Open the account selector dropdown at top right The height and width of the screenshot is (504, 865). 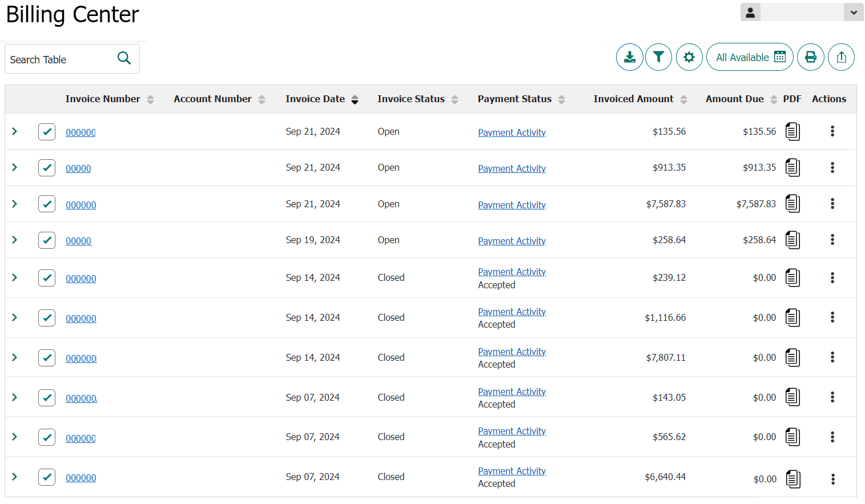[854, 12]
